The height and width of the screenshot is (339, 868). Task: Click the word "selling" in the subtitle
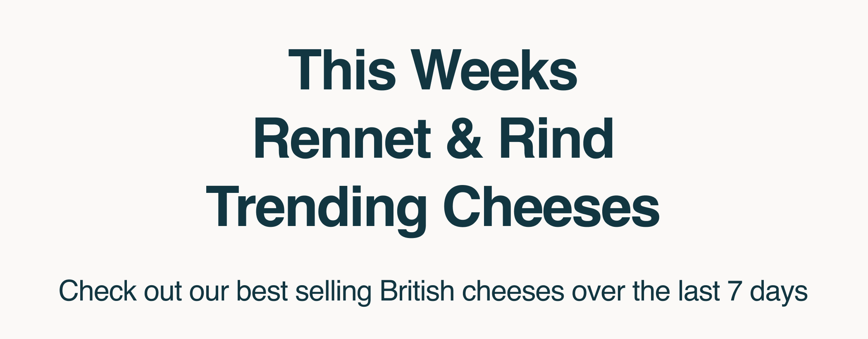334,292
